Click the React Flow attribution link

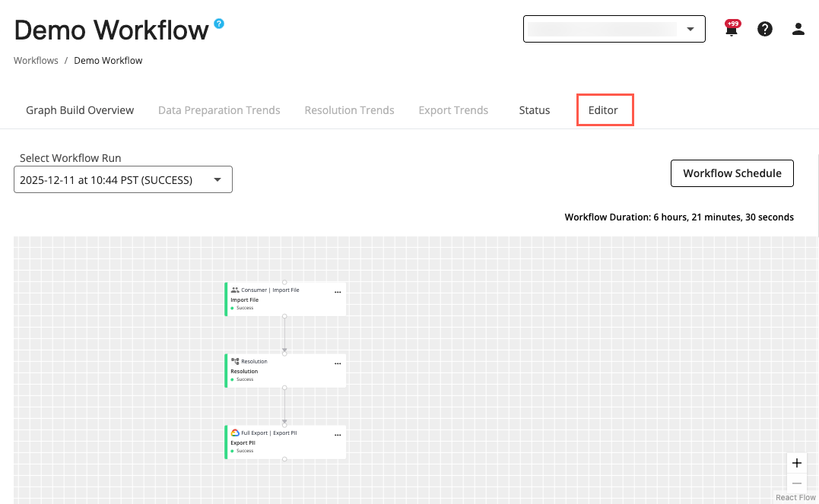[795, 497]
